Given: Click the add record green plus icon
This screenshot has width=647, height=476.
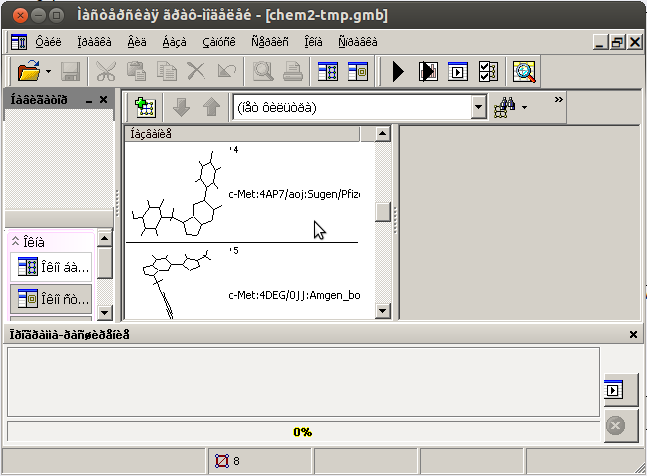Looking at the screenshot, I should coord(145,107).
